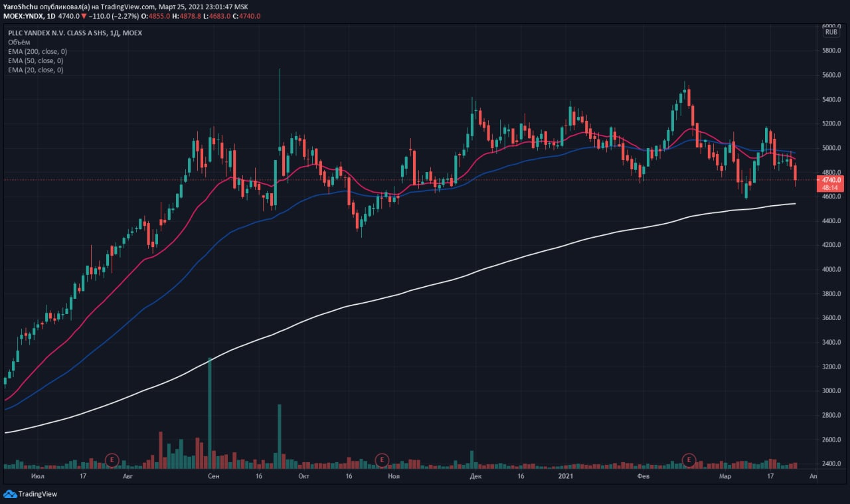Viewport: 850px width, 504px height.
Task: Click the 2400.0 price axis label
Action: point(831,463)
